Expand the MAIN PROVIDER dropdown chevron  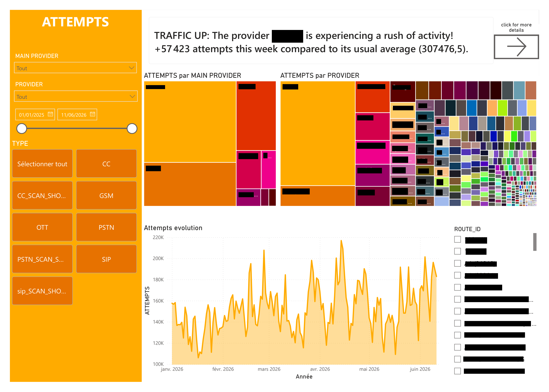(132, 68)
